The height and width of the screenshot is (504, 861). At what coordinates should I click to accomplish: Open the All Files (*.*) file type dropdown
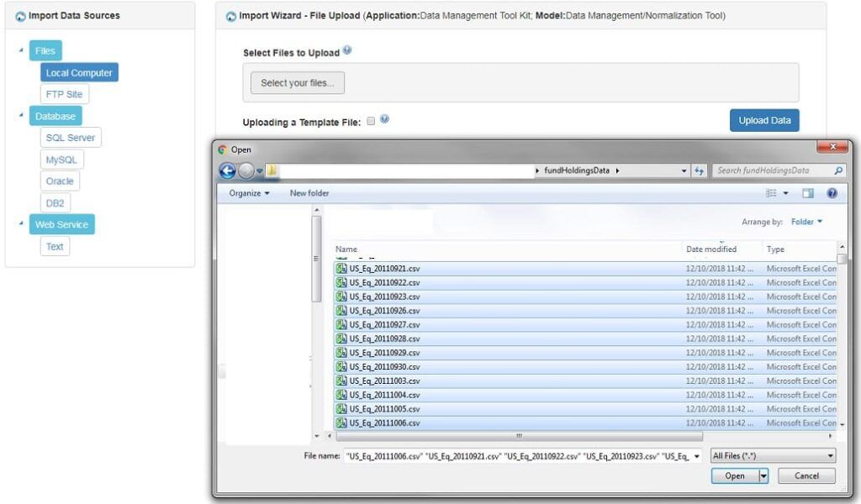pyautogui.click(x=773, y=455)
